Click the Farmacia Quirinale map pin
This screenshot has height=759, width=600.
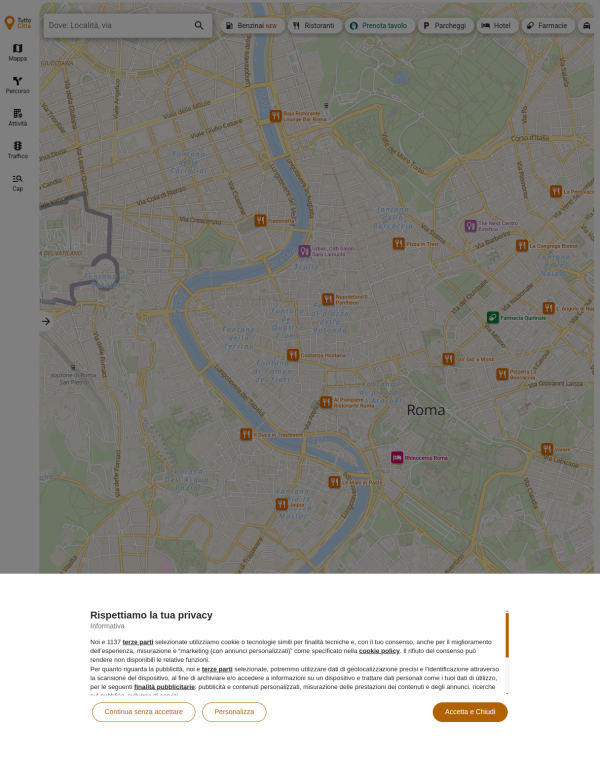coord(493,317)
